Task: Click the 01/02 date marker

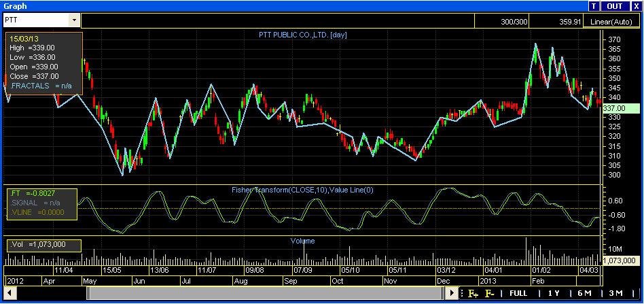Action: pyautogui.click(x=541, y=271)
